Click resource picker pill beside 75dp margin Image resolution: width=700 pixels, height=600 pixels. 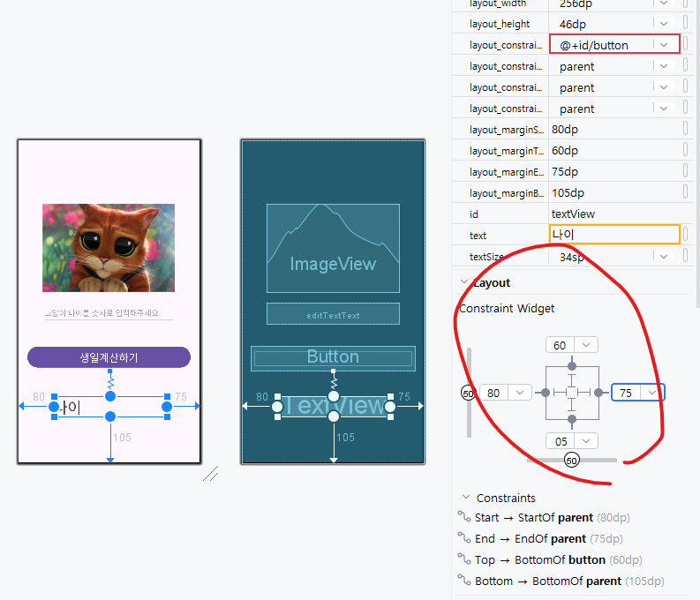pos(685,171)
